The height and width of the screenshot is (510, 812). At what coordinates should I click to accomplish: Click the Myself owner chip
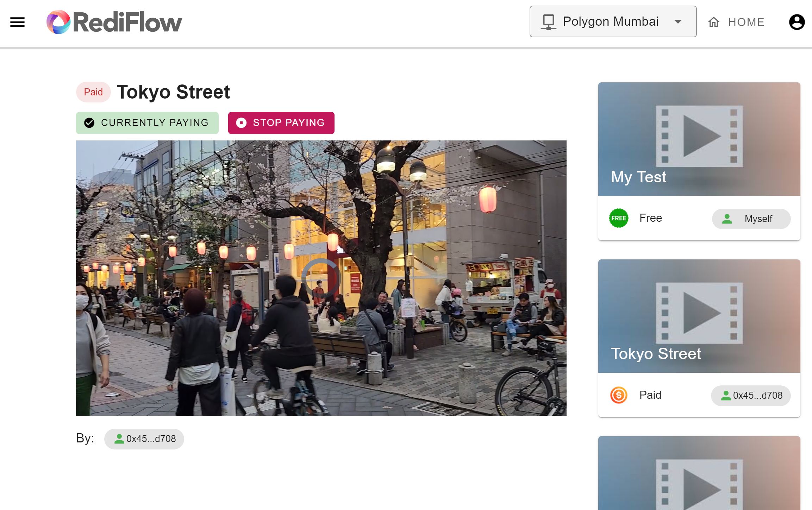pos(751,219)
